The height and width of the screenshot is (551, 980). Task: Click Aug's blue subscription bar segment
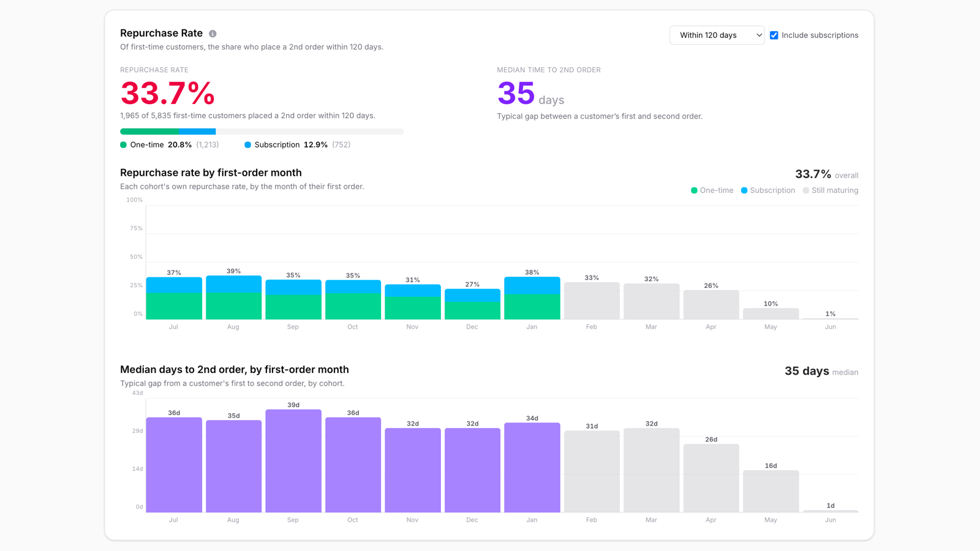pos(233,284)
